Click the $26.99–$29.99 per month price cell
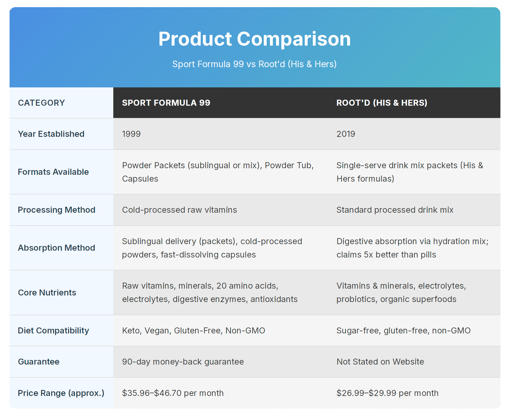This screenshot has height=420, width=510. click(387, 393)
